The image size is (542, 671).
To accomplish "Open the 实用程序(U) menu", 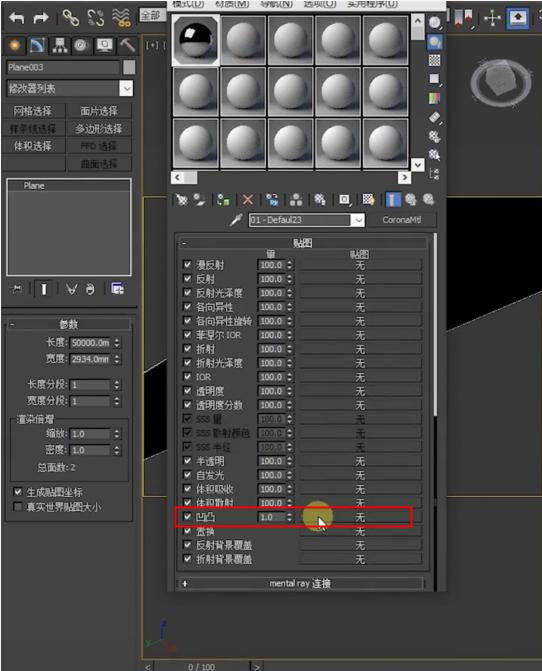I will [x=372, y=4].
